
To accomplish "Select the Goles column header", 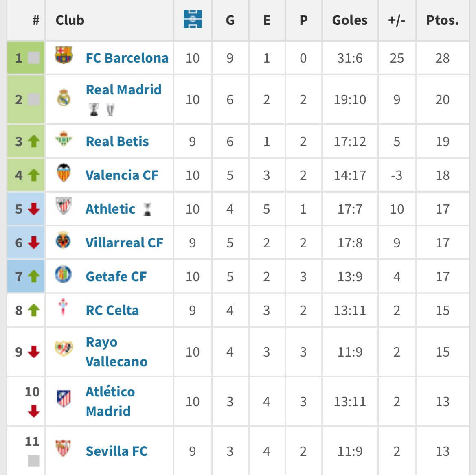I will click(x=350, y=20).
